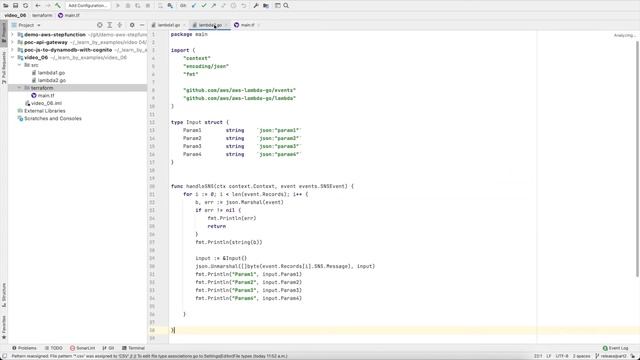Expand the demo-aws-stepfunction project node
The width and height of the screenshot is (640, 360).
click(12, 35)
